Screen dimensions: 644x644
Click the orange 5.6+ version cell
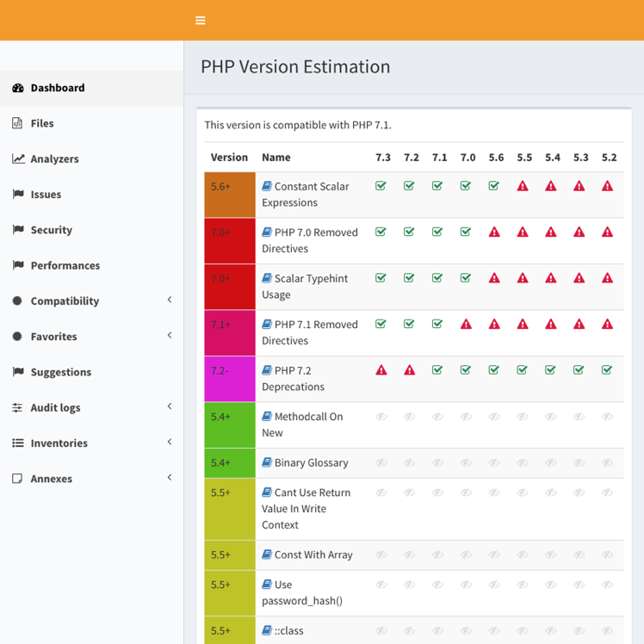tap(230, 195)
